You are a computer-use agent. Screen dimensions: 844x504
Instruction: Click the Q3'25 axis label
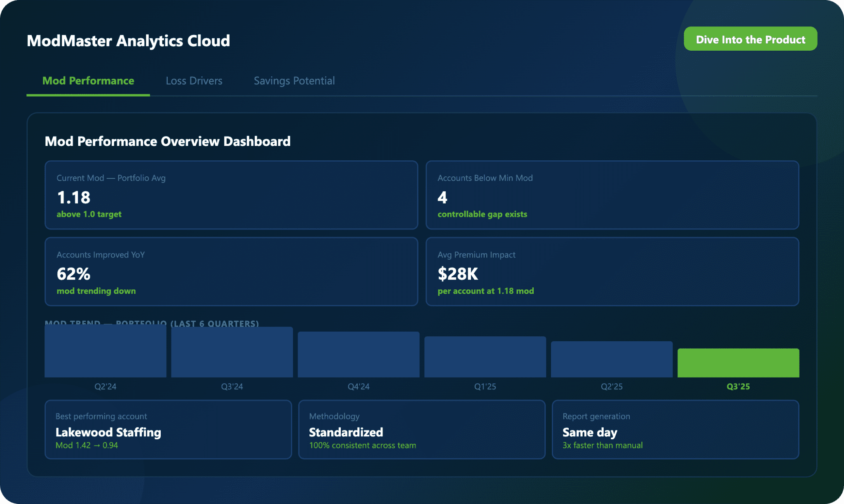738,387
